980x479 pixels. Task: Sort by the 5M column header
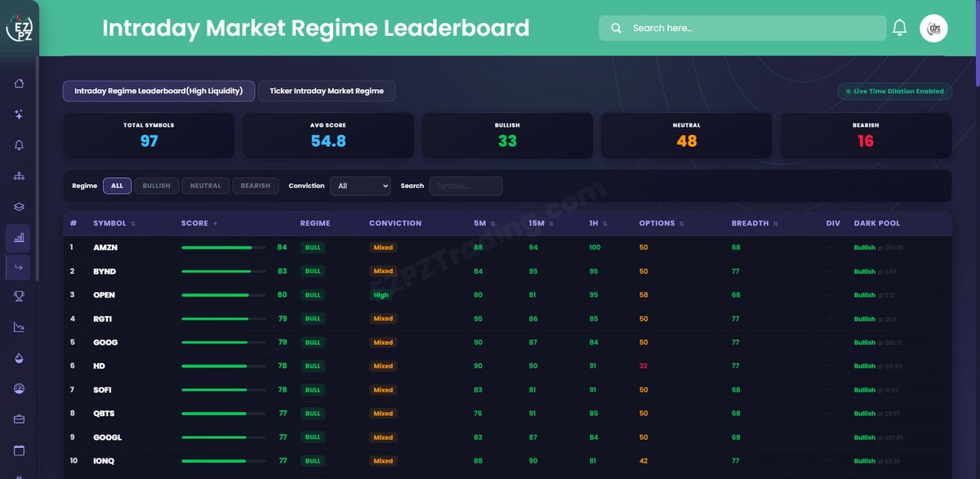pyautogui.click(x=483, y=223)
